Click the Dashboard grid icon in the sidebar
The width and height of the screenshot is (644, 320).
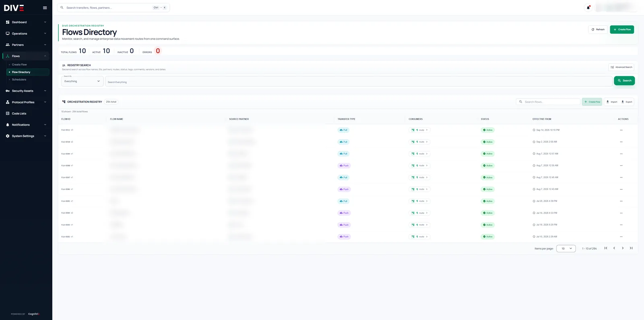(x=8, y=22)
